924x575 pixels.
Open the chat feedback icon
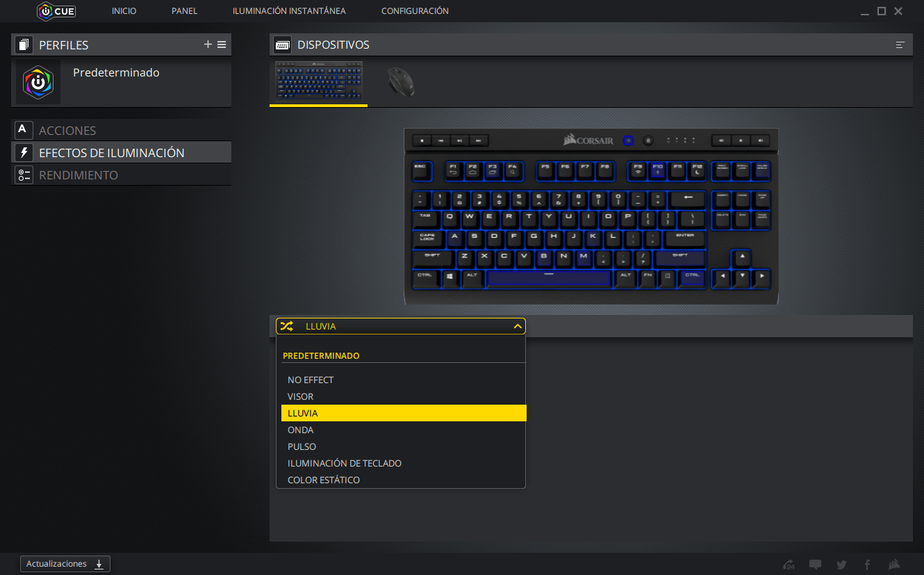[x=815, y=565]
